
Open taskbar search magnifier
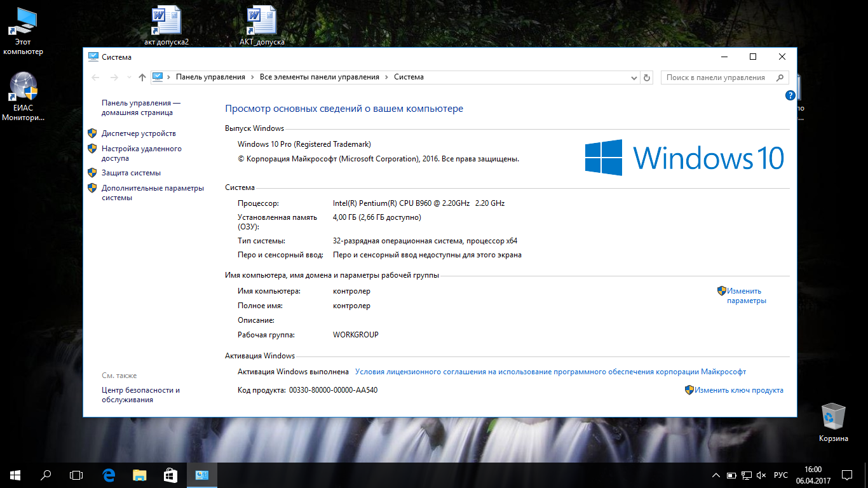(46, 475)
